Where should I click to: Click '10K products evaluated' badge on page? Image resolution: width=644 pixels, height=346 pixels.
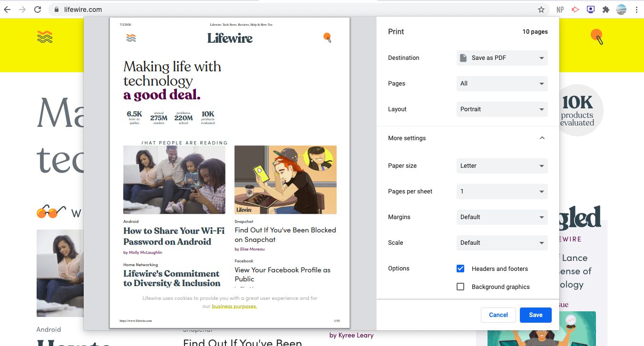(x=579, y=111)
